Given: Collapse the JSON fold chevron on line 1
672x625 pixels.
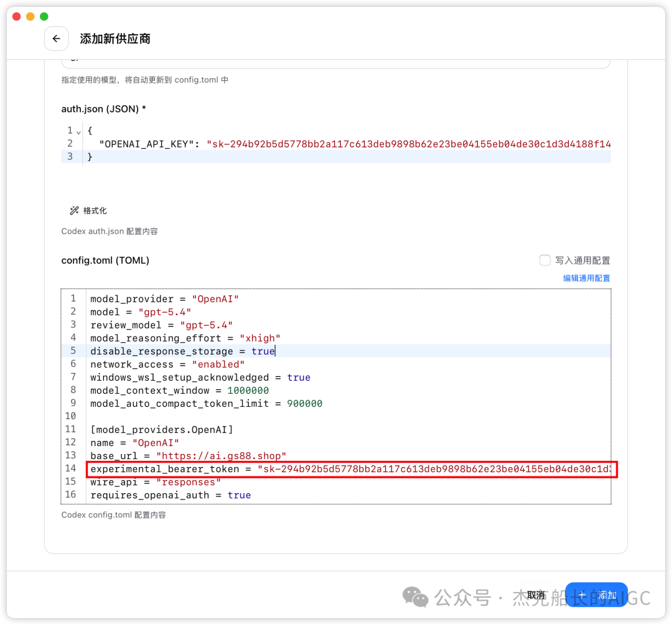Looking at the screenshot, I should point(78,132).
